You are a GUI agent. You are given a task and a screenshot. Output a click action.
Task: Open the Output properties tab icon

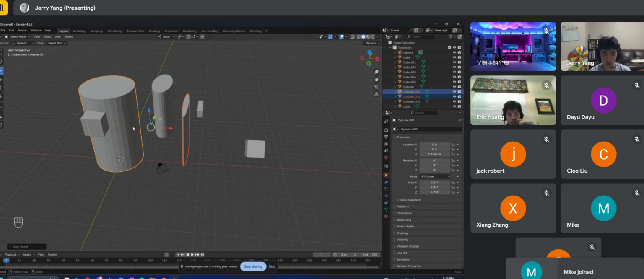tap(386, 137)
